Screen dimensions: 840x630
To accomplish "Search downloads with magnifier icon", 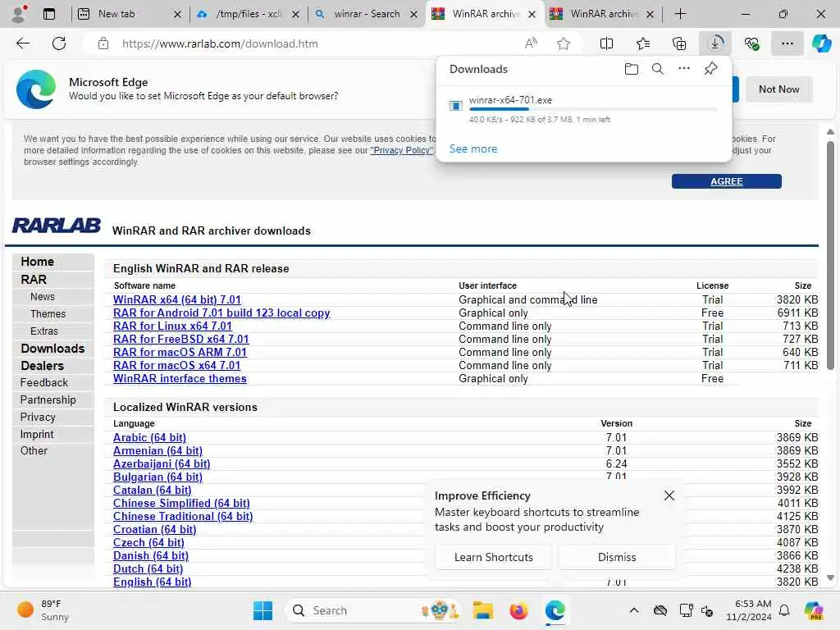I will coord(657,69).
